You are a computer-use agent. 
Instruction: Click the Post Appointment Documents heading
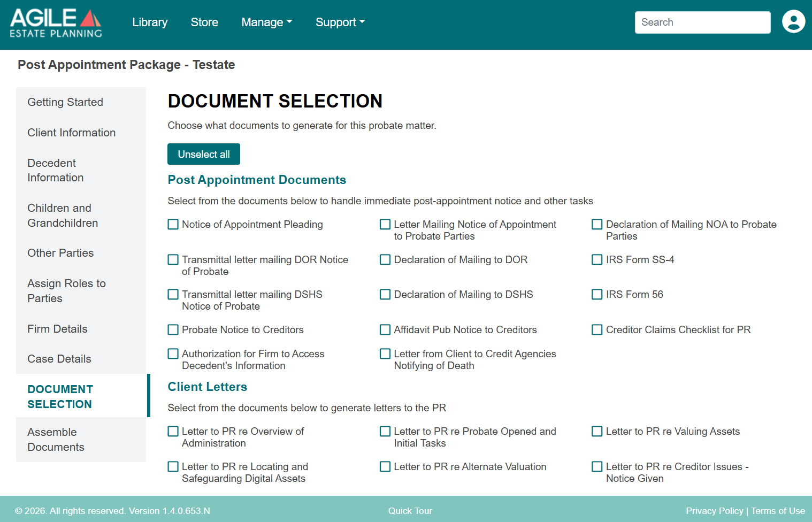pos(257,180)
